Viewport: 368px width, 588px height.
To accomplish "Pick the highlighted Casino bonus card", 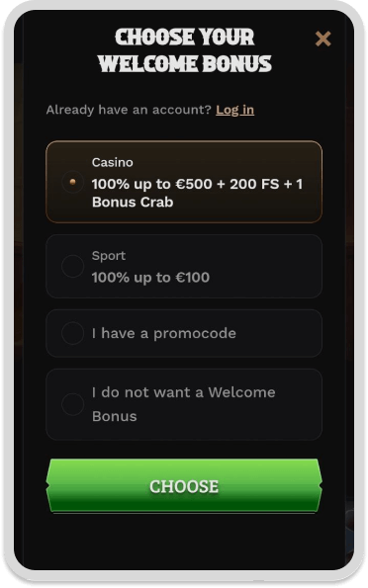I will [x=184, y=182].
